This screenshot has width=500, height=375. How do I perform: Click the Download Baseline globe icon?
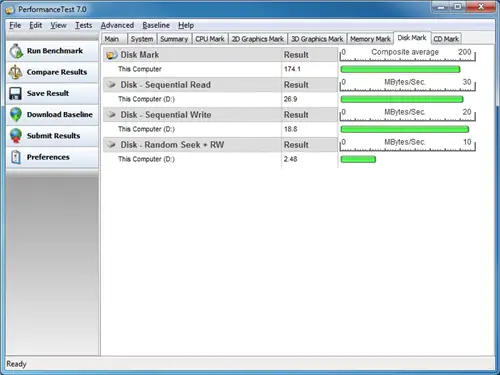pos(16,114)
